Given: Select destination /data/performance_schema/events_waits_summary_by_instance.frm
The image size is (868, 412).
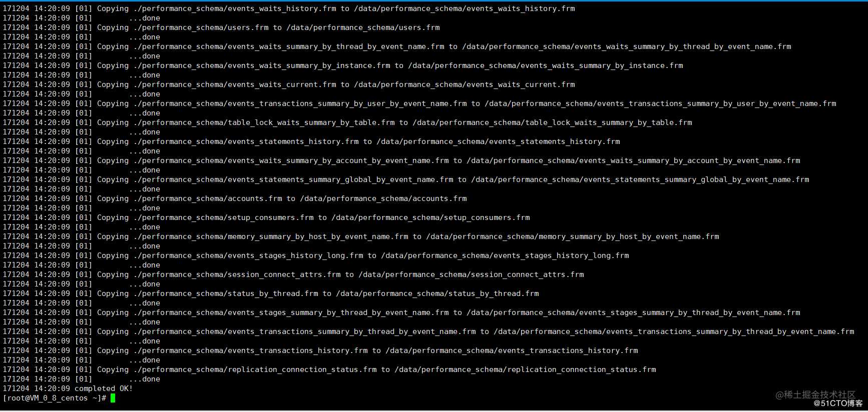Looking at the screenshot, I should pyautogui.click(x=546, y=65).
